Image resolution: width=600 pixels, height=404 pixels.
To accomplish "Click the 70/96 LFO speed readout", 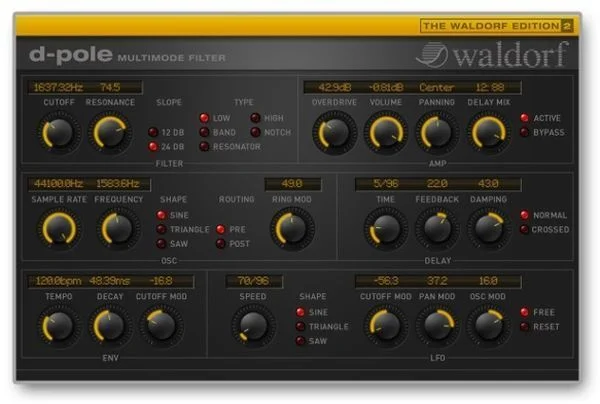I will pyautogui.click(x=253, y=281).
